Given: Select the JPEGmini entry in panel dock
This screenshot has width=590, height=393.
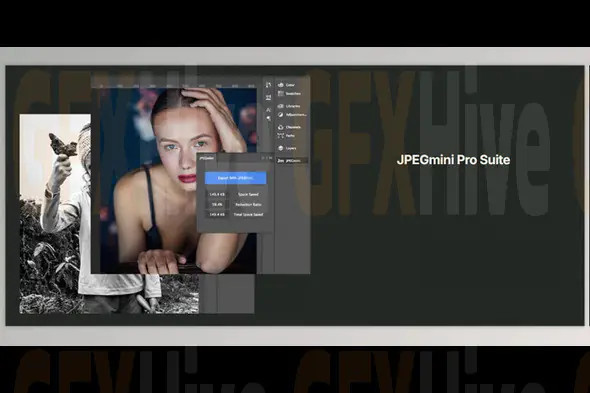Looking at the screenshot, I should (292, 161).
